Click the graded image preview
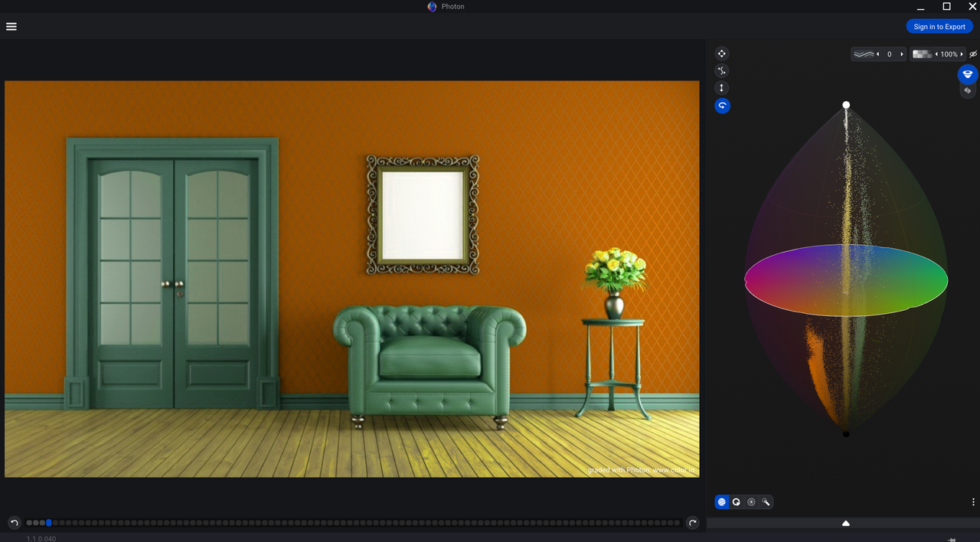 [x=352, y=279]
